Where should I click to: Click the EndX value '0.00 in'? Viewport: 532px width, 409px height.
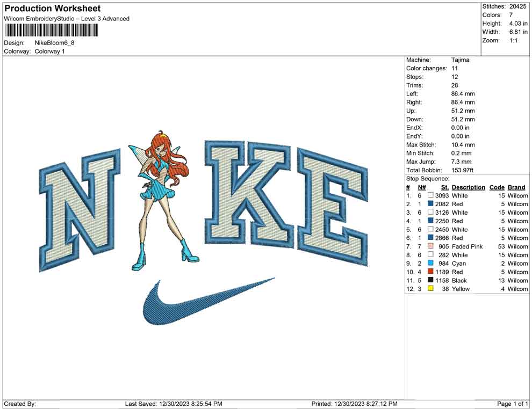(x=461, y=128)
